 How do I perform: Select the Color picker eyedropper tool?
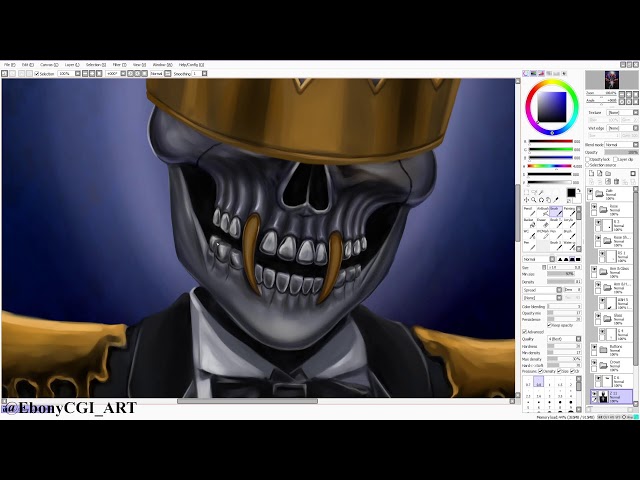point(556,200)
